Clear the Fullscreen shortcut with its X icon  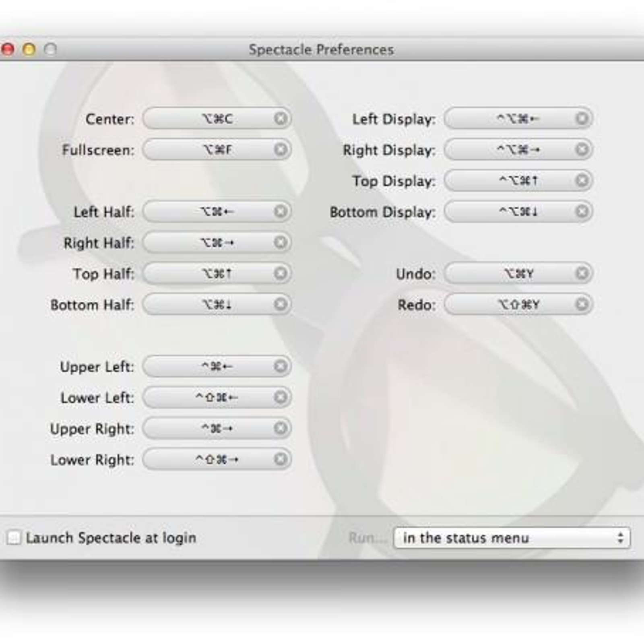point(281,149)
